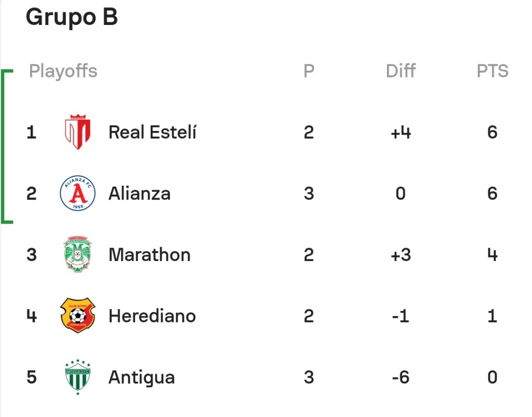532x417 pixels.
Task: Click the Herediano club badge
Action: (x=78, y=316)
